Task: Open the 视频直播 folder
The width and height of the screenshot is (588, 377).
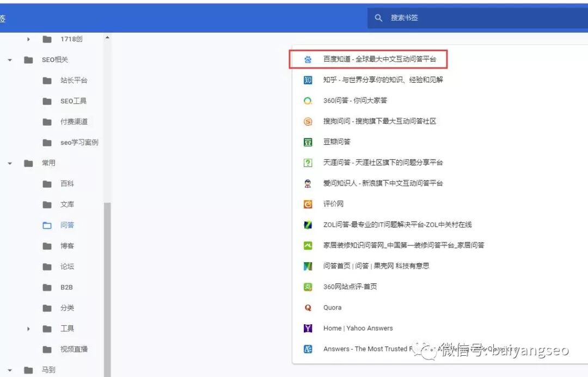Action: point(74,349)
